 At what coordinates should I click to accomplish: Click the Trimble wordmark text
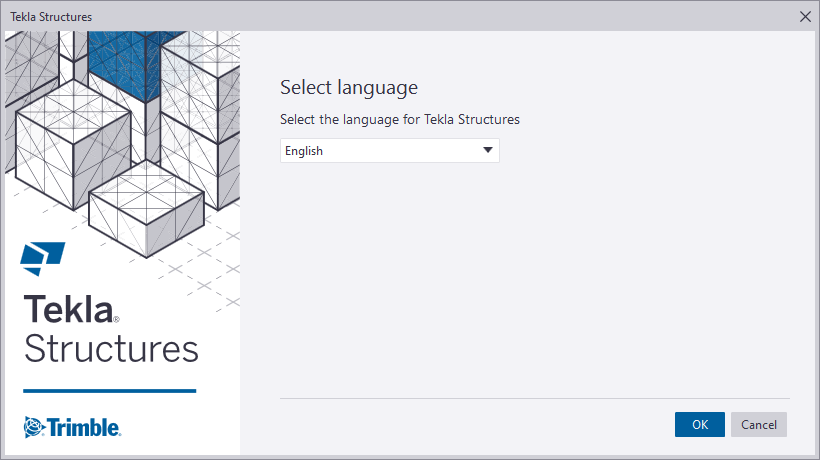click(x=84, y=427)
